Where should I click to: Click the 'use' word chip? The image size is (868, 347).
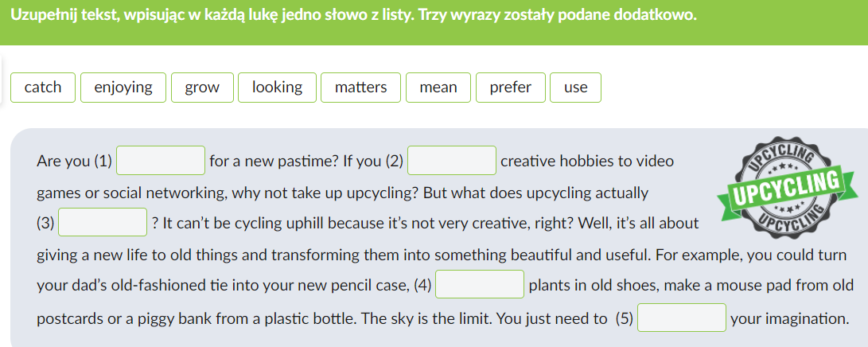click(x=576, y=88)
